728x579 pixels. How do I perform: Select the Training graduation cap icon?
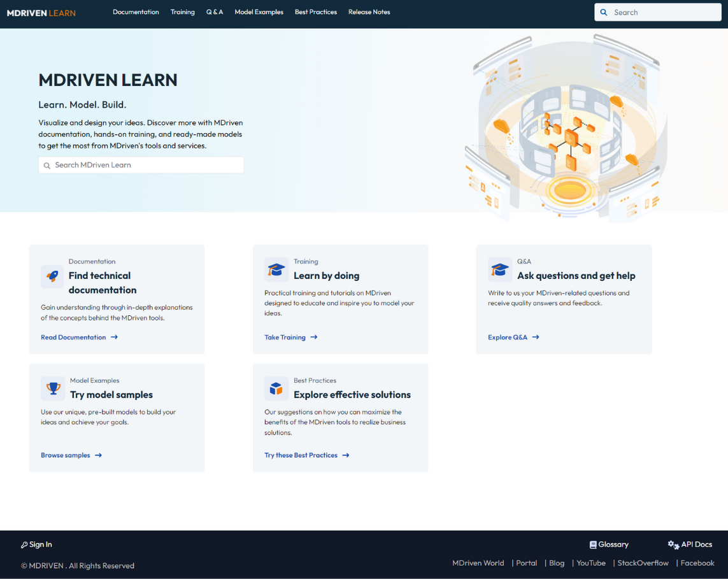[x=276, y=269]
